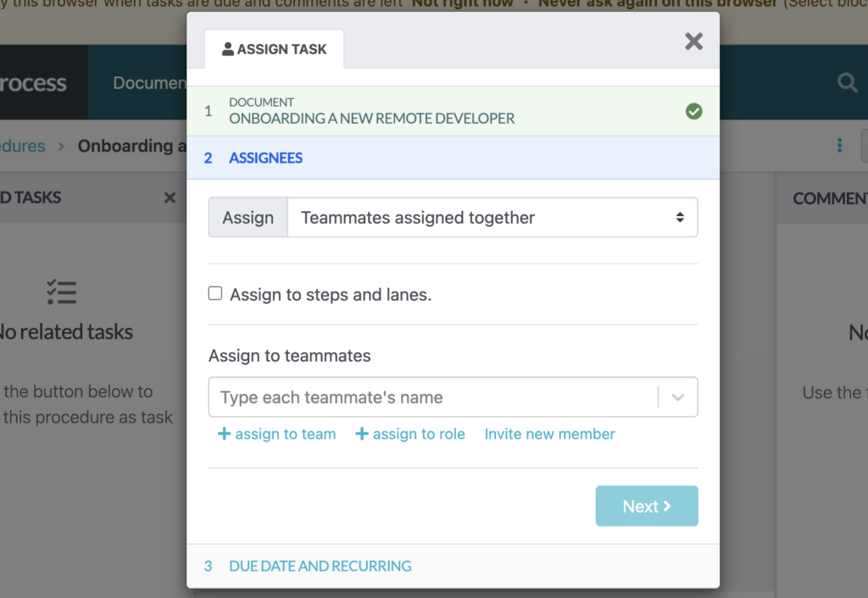This screenshot has width=868, height=598.
Task: Click the Next button
Action: pos(646,506)
